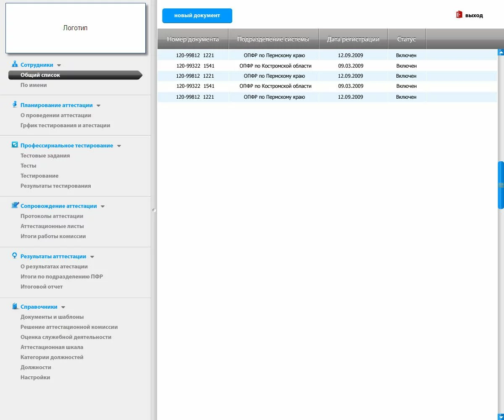Collapse the Сотрудники section arrow
The width and height of the screenshot is (504, 420).
pos(59,66)
